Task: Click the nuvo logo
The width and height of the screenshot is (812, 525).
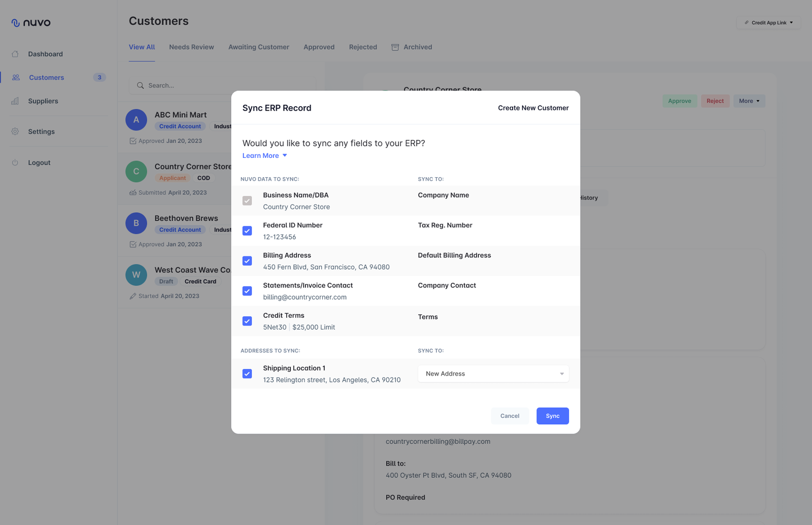Action: pos(31,23)
